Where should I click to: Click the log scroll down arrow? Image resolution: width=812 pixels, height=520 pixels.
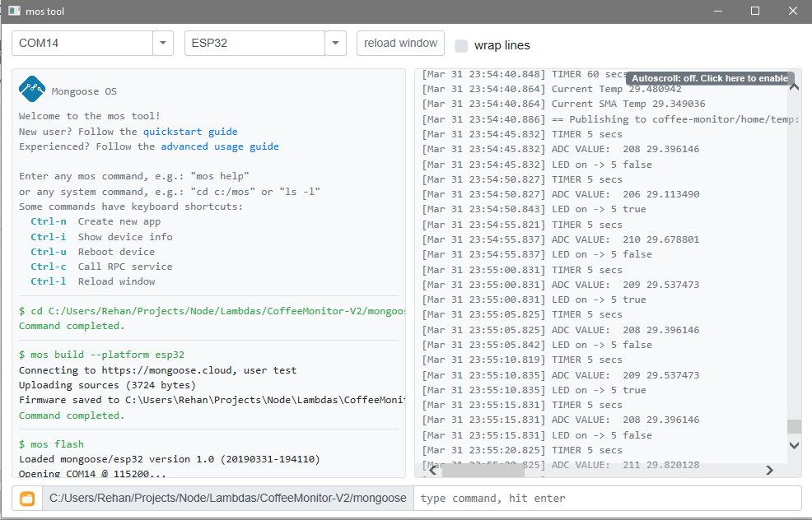click(x=794, y=445)
